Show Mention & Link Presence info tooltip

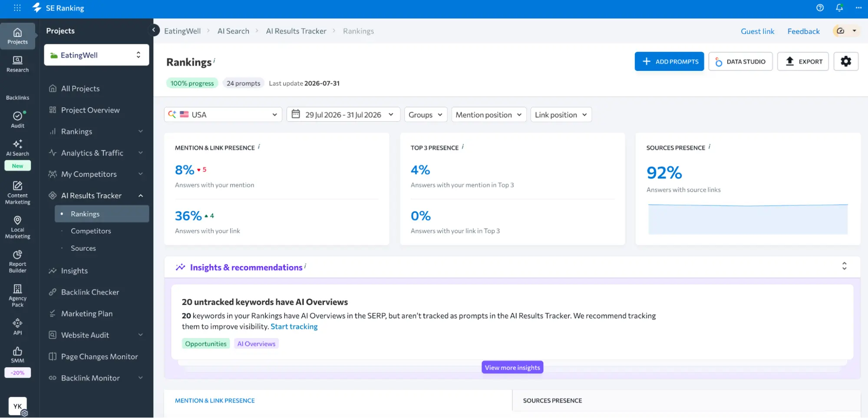click(259, 147)
